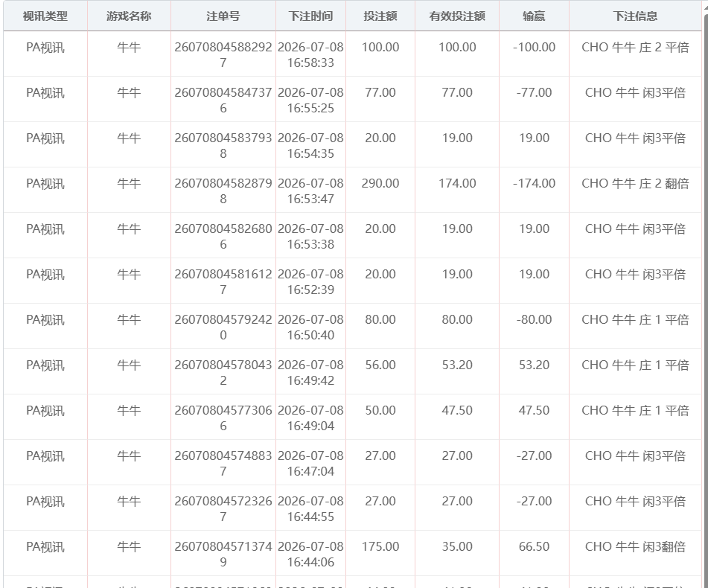Click the 'CHO 牛牛 庄 2 平倍' bet info
Image resolution: width=708 pixels, height=588 pixels.
[635, 47]
